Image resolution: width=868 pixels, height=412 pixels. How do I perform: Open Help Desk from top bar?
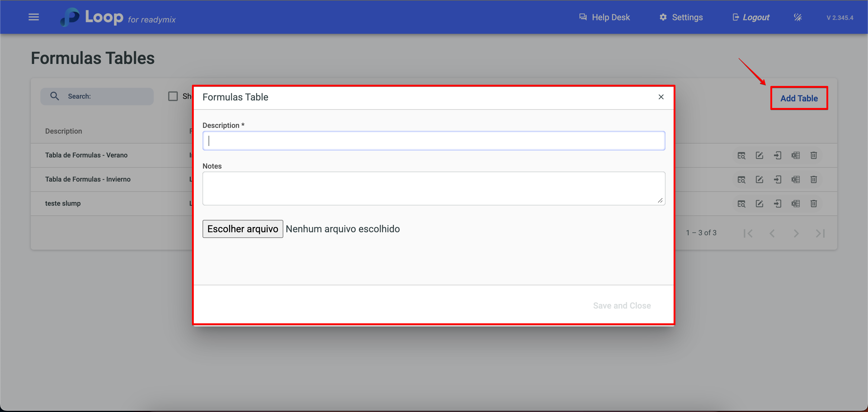point(605,17)
